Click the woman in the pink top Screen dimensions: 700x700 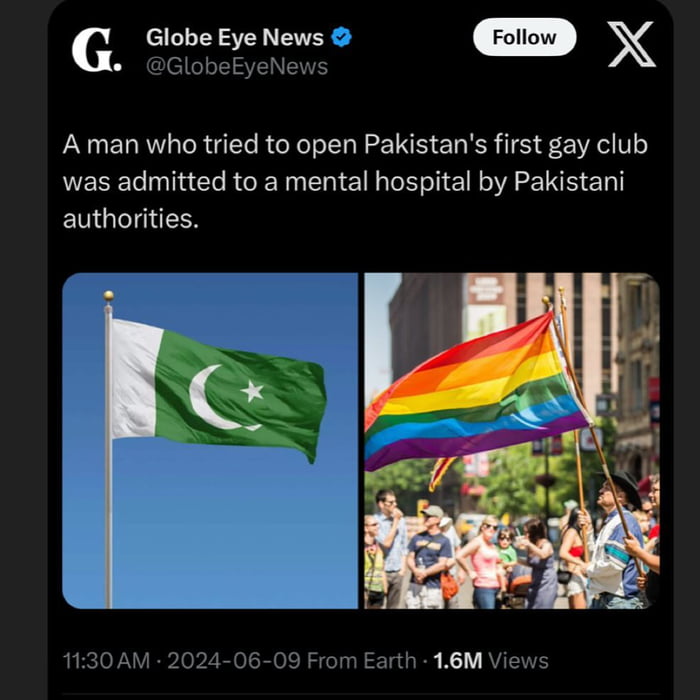[484, 562]
